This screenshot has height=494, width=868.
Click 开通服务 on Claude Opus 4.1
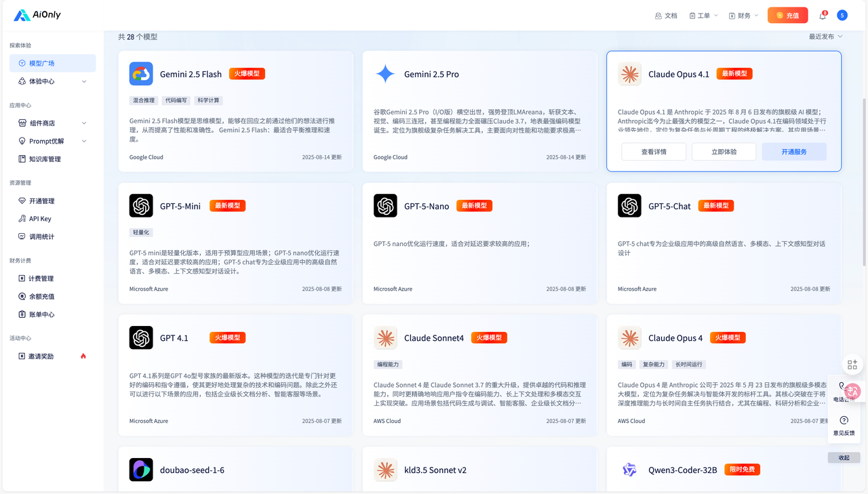794,152
